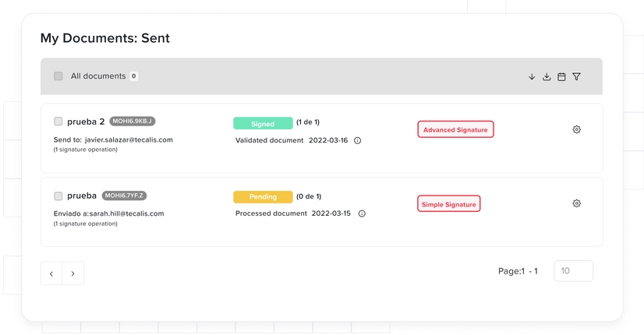Click the funnel filter icon
Screen dimensions: 644x335
(576, 77)
